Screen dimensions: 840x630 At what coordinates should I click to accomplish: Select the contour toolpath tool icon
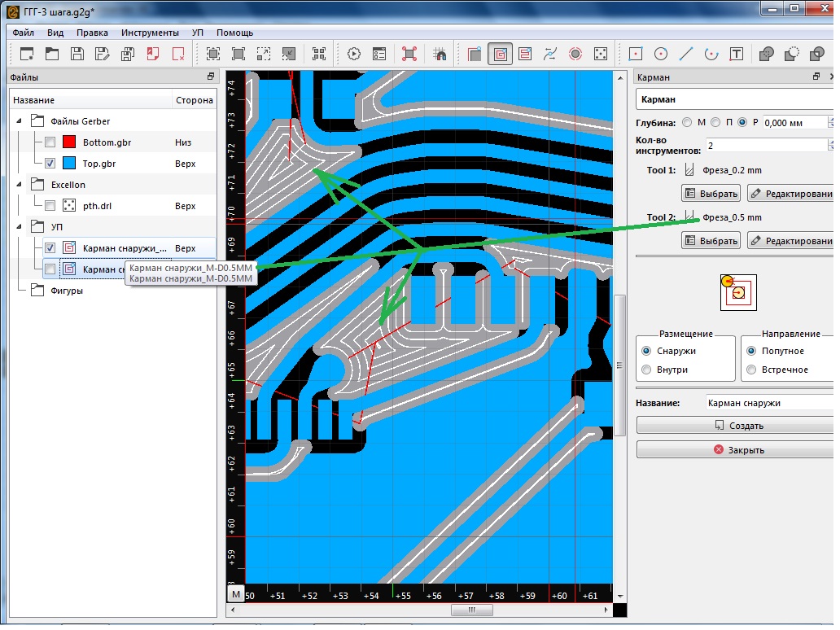coord(475,54)
